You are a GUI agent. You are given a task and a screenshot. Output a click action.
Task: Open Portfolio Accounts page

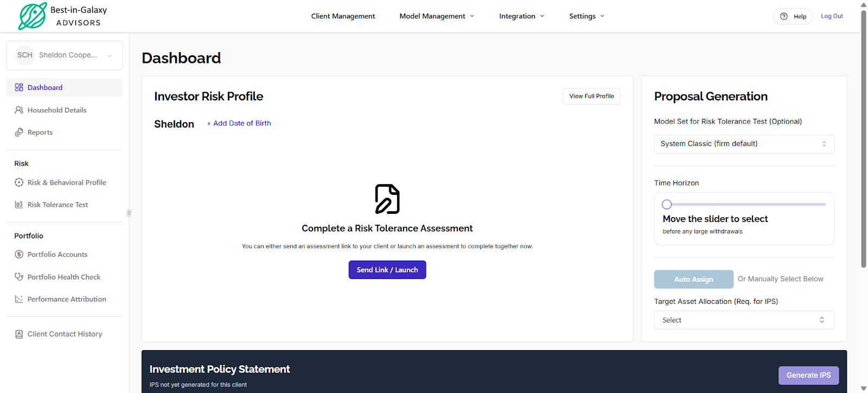(65, 255)
